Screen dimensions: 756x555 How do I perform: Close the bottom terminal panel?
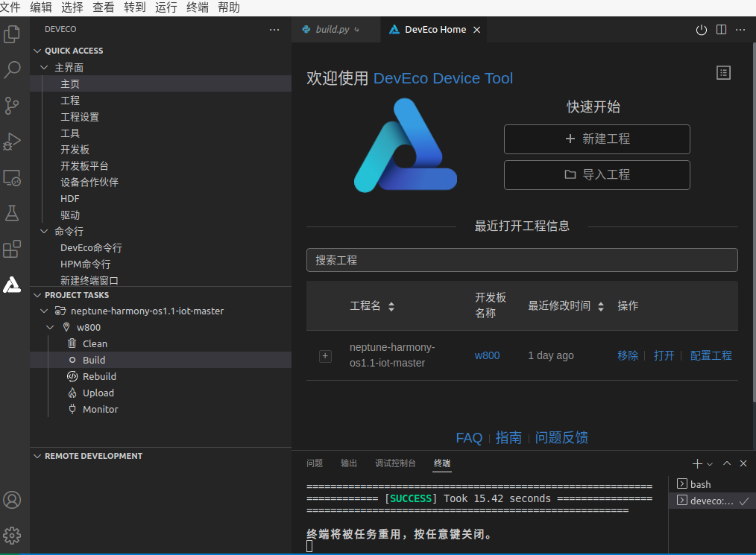743,463
